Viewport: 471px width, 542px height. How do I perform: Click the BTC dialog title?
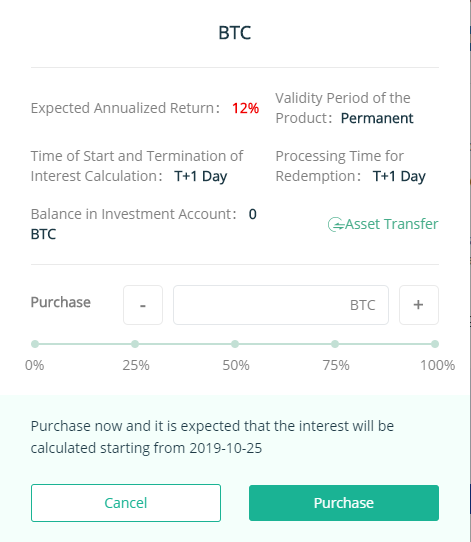(235, 33)
